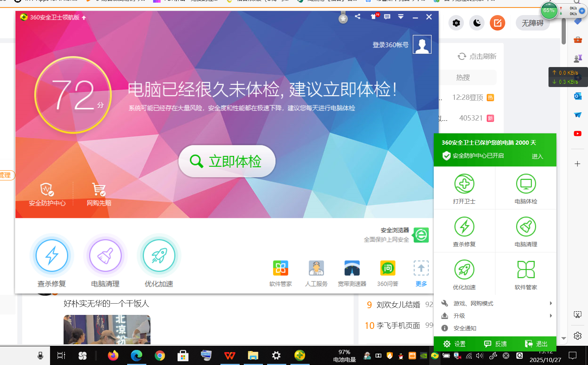This screenshot has width=588, height=365.
Task: Click 优化加速 in the tray popup
Action: tap(464, 275)
